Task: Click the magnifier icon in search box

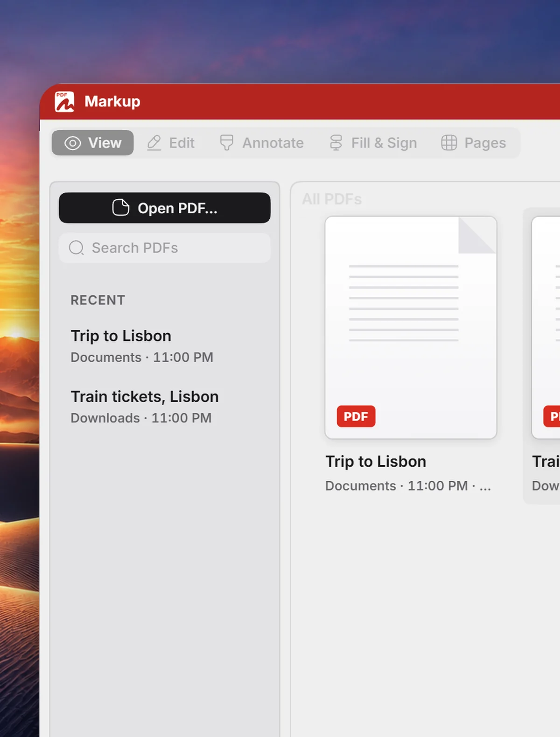Action: tap(77, 248)
